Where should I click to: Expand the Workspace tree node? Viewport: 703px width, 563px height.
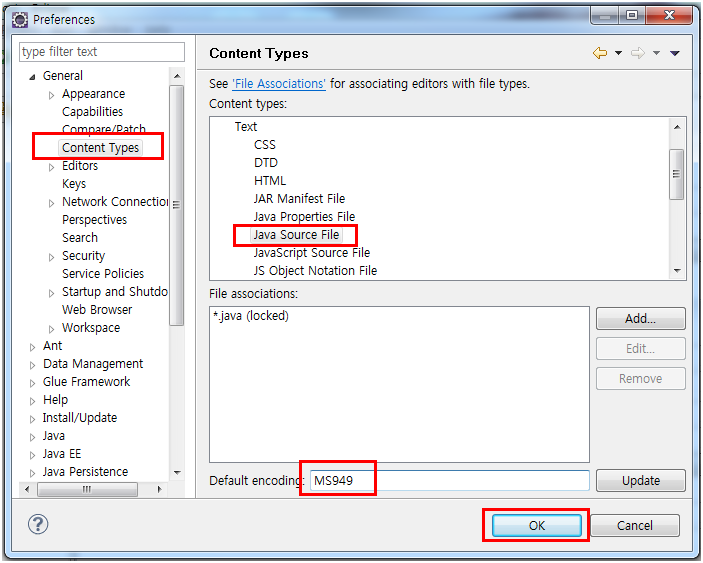pyautogui.click(x=52, y=328)
